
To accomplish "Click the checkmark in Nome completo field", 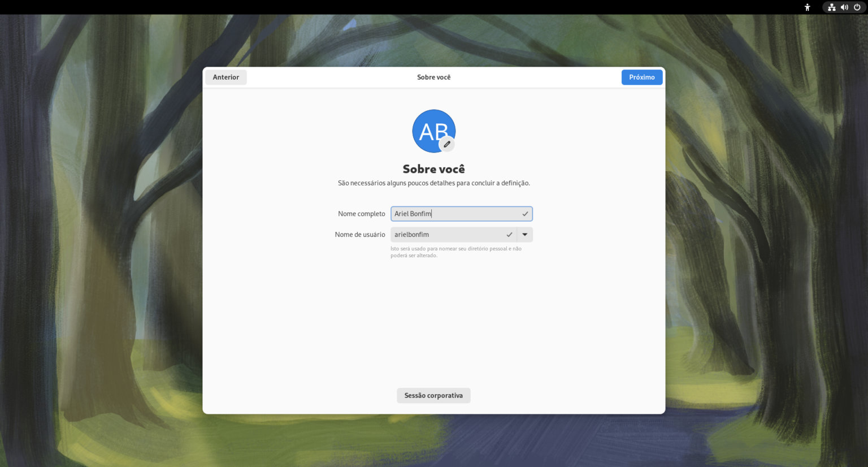I will pyautogui.click(x=525, y=214).
